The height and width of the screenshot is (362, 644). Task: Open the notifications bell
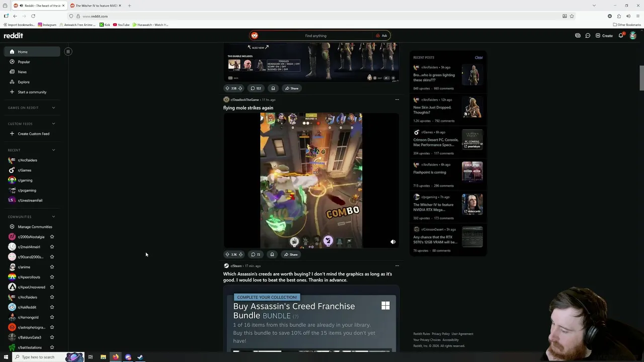pyautogui.click(x=621, y=35)
